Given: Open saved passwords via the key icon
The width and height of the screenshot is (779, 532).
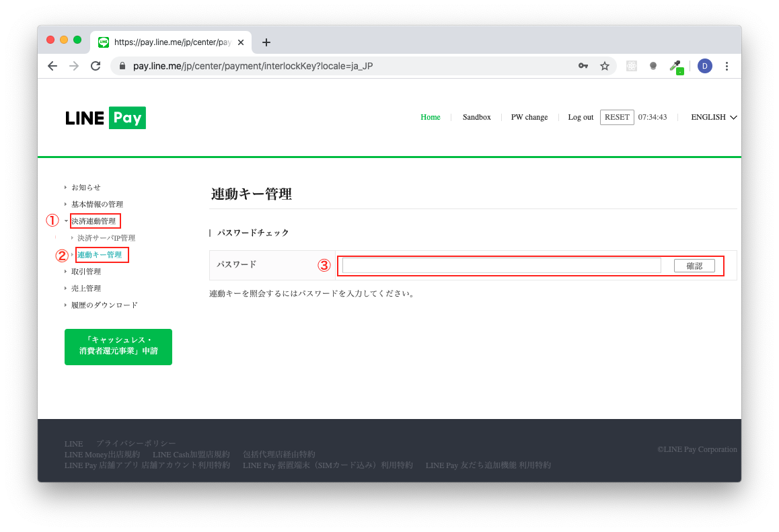Looking at the screenshot, I should (x=583, y=66).
